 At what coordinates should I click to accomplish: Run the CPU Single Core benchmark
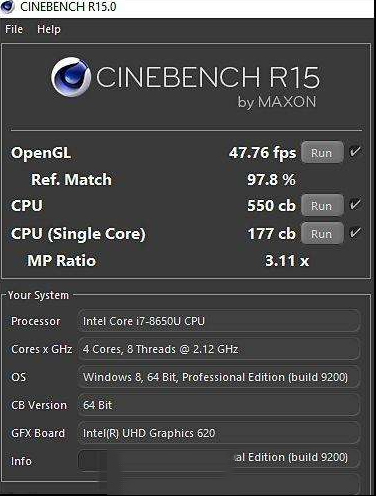point(322,233)
